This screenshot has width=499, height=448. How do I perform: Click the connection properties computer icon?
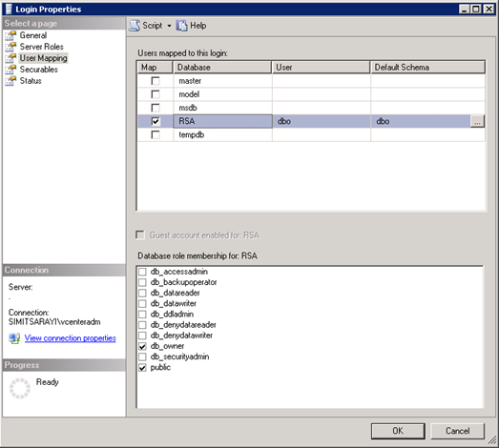click(x=14, y=338)
